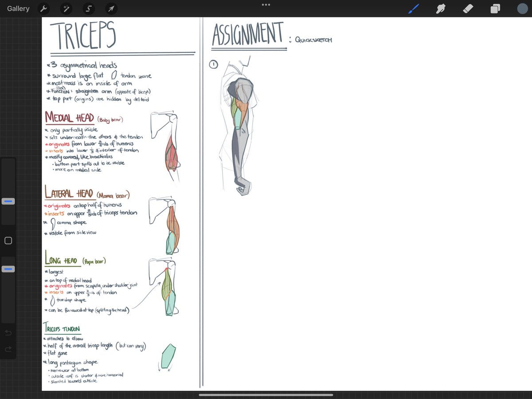Tap the MEDIAL HEAD heading
532x399 pixels.
69,118
